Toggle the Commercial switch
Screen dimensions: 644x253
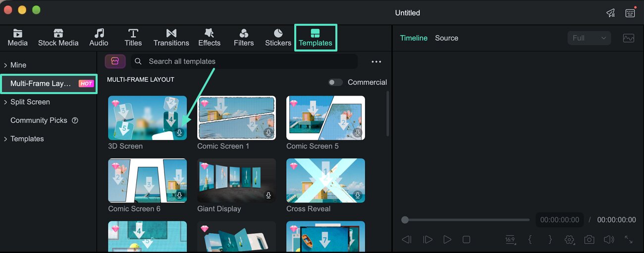tap(335, 82)
